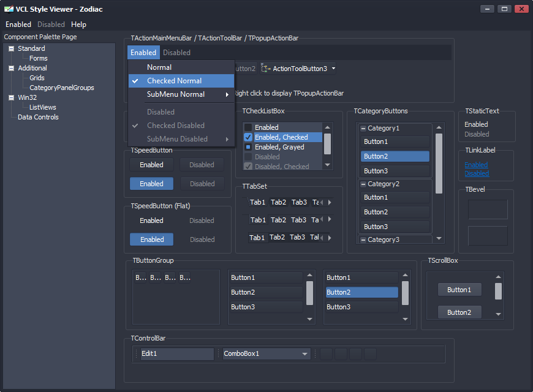Click the middle TButtonGroup scroll-down arrow

pyautogui.click(x=309, y=319)
